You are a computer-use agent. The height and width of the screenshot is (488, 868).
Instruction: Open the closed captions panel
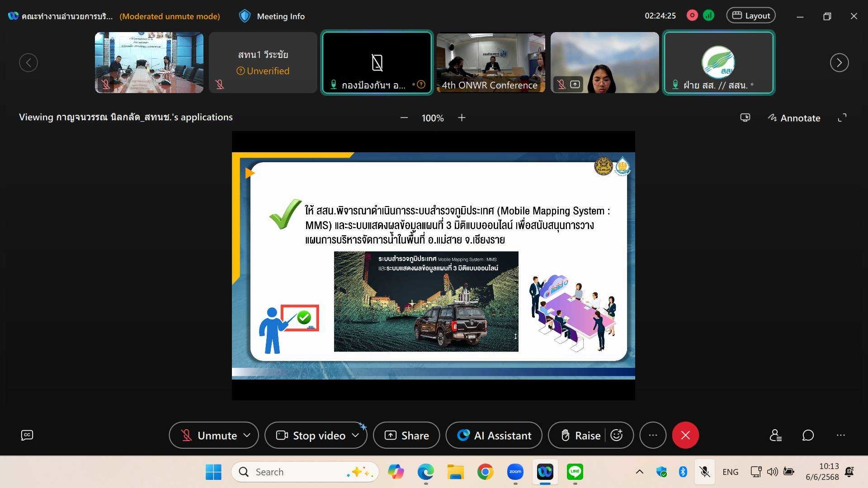click(x=27, y=435)
